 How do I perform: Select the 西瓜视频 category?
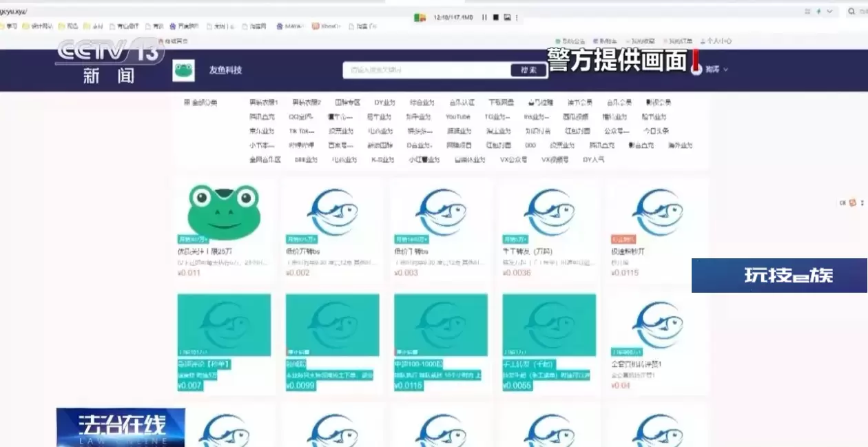coord(576,117)
